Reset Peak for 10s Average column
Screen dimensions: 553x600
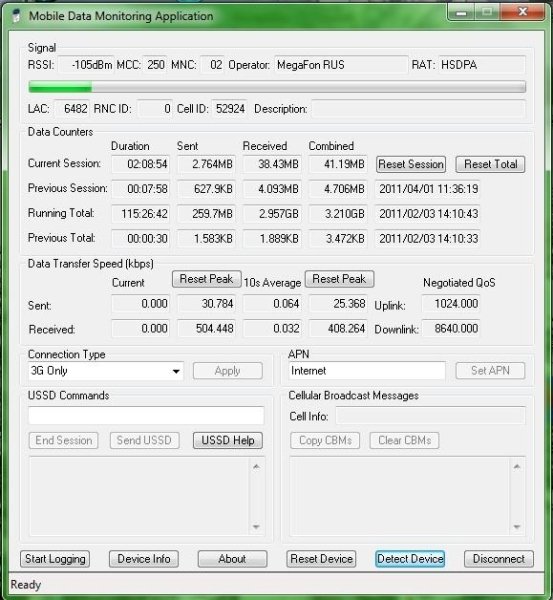(x=339, y=279)
